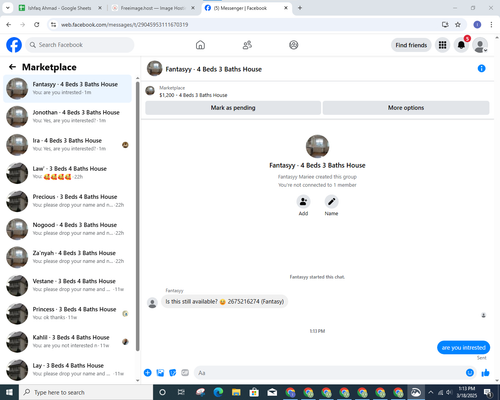Open Chrome three-dot menu
The height and width of the screenshot is (400, 500).
tap(491, 24)
